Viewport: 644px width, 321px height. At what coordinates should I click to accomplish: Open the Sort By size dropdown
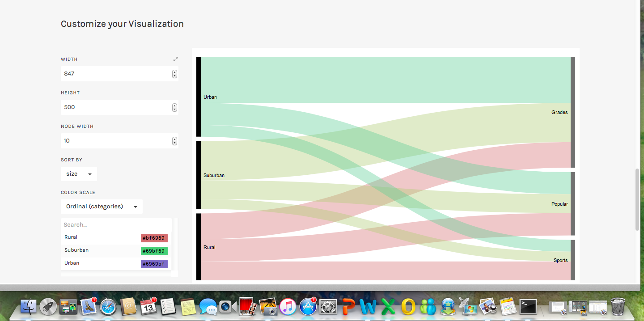tap(79, 174)
